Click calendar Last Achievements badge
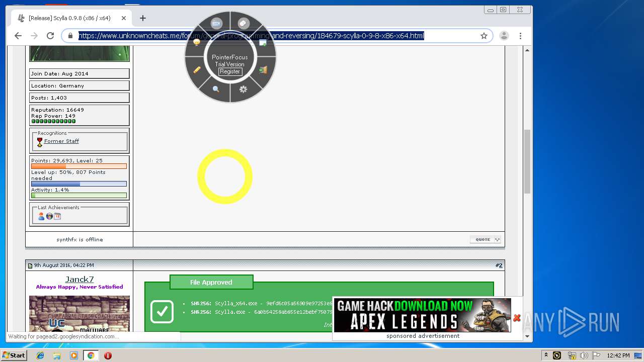 [x=57, y=216]
